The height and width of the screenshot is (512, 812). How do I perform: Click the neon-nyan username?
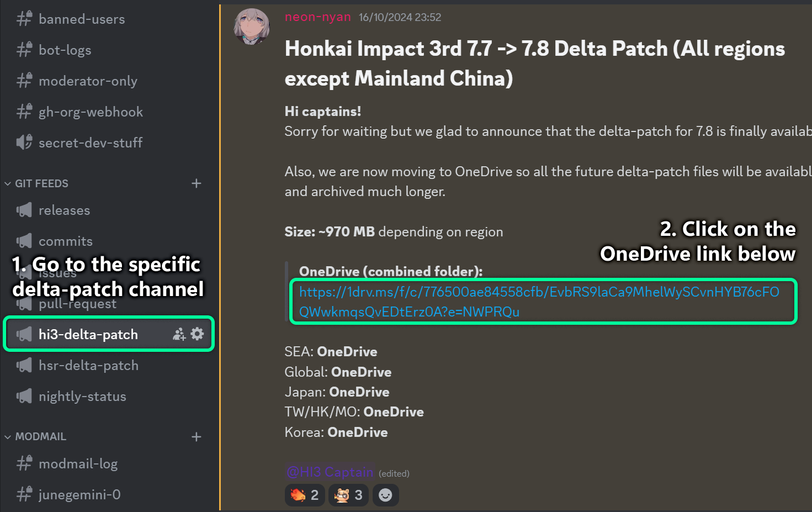pyautogui.click(x=318, y=17)
